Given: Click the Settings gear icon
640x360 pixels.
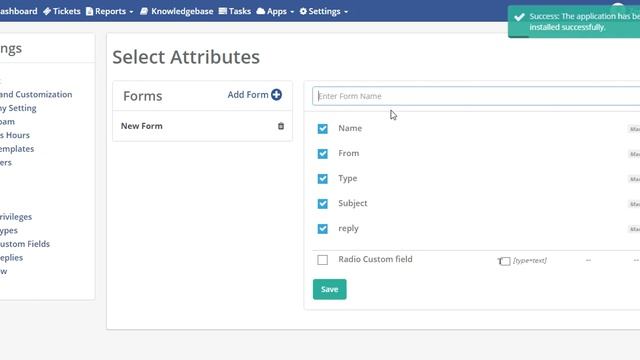Looking at the screenshot, I should pos(303,11).
